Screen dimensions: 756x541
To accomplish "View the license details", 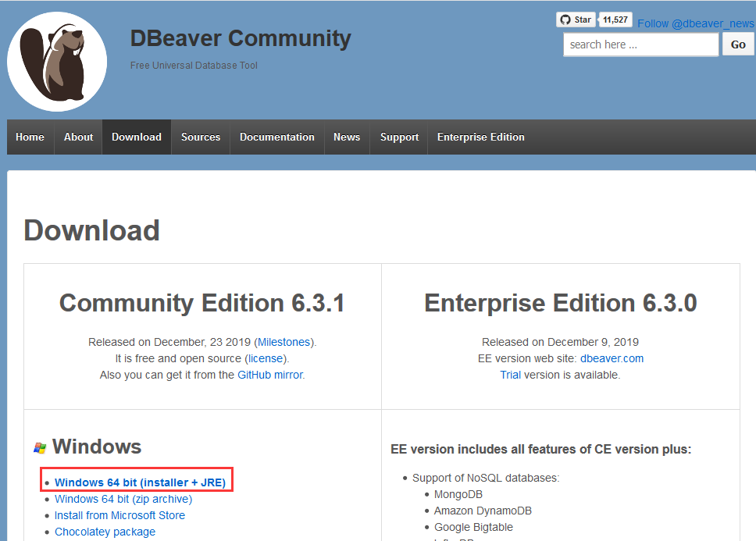I will (266, 358).
